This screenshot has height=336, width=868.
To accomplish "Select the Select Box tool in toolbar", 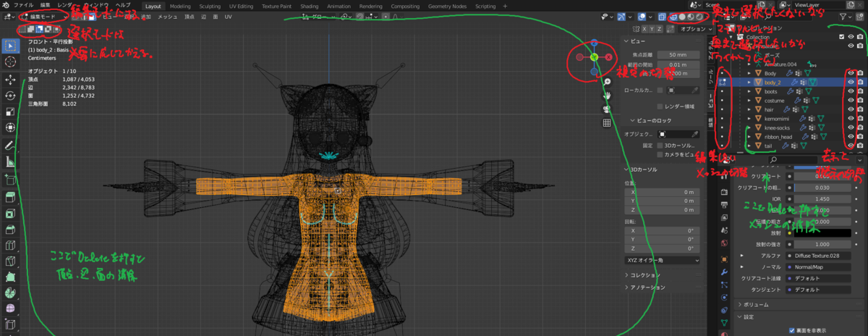I will point(10,46).
